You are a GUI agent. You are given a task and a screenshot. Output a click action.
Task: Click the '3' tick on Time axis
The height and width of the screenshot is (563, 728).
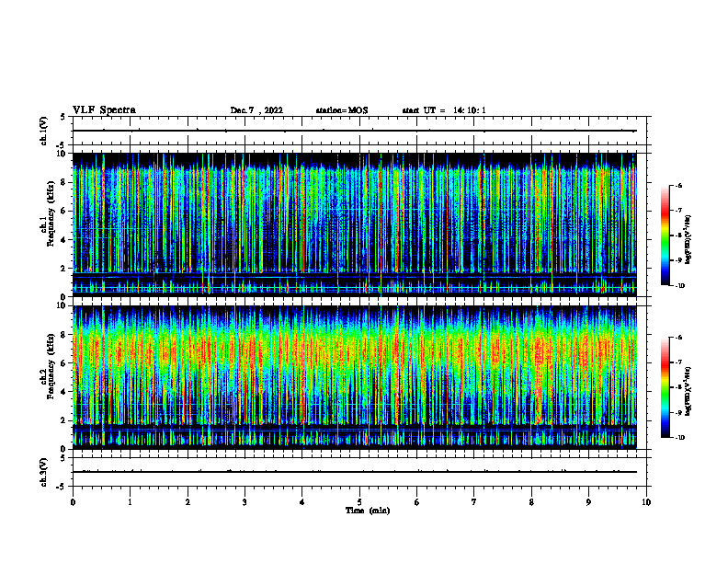[245, 502]
